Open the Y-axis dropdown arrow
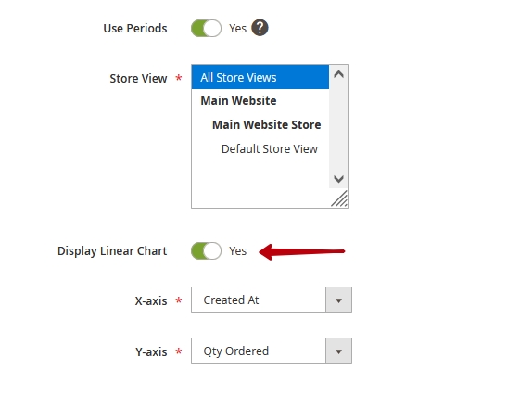Screen dimensions: 532x408 coord(338,351)
